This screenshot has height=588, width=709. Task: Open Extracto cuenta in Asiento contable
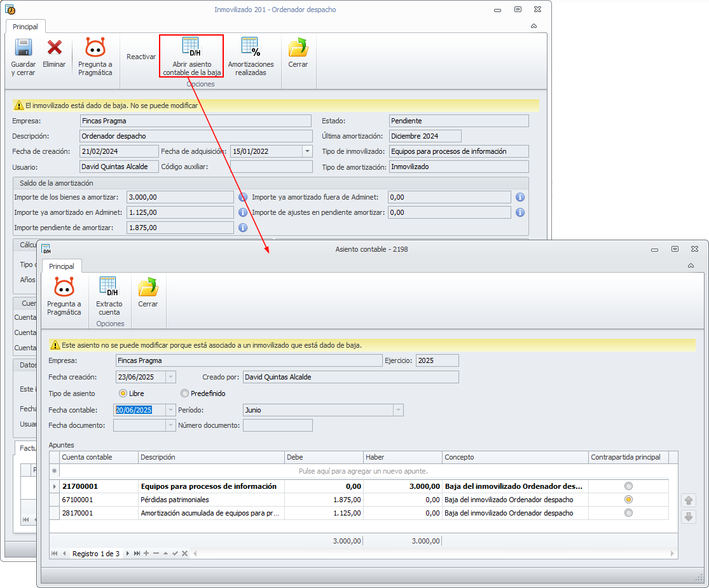click(x=109, y=295)
